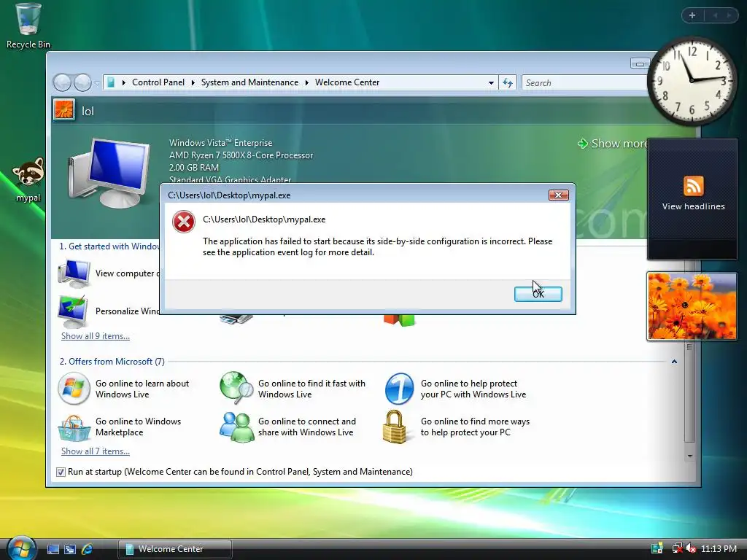Click the network tray icon with red X
The image size is (747, 560).
pyautogui.click(x=676, y=548)
